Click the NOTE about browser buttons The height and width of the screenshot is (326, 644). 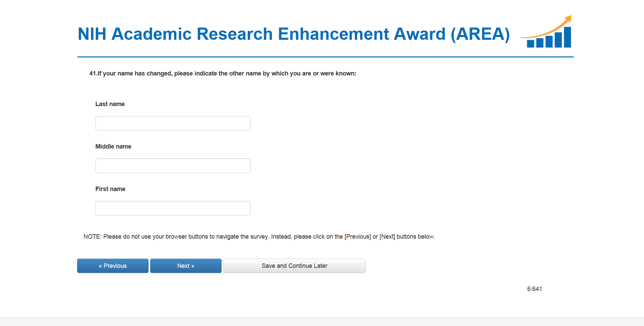(259, 237)
